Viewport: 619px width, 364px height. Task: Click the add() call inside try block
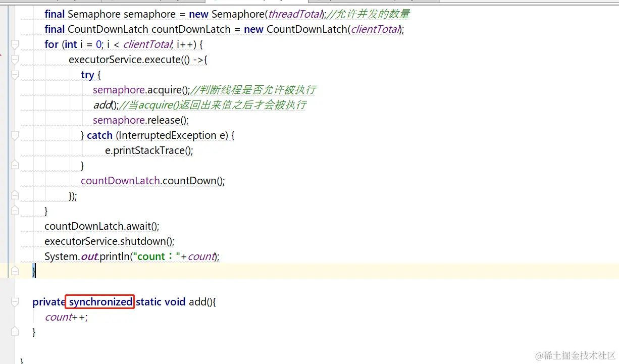point(106,105)
